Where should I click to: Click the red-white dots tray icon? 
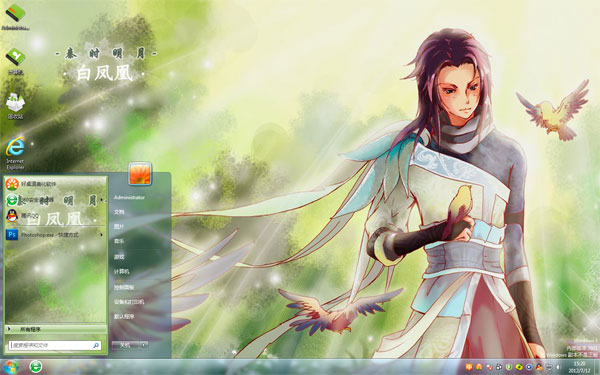pyautogui.click(x=489, y=367)
